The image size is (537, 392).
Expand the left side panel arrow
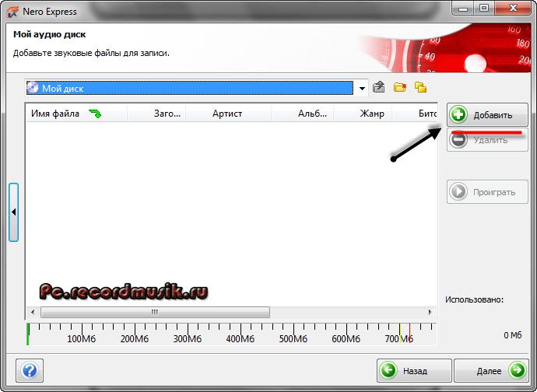click(14, 212)
